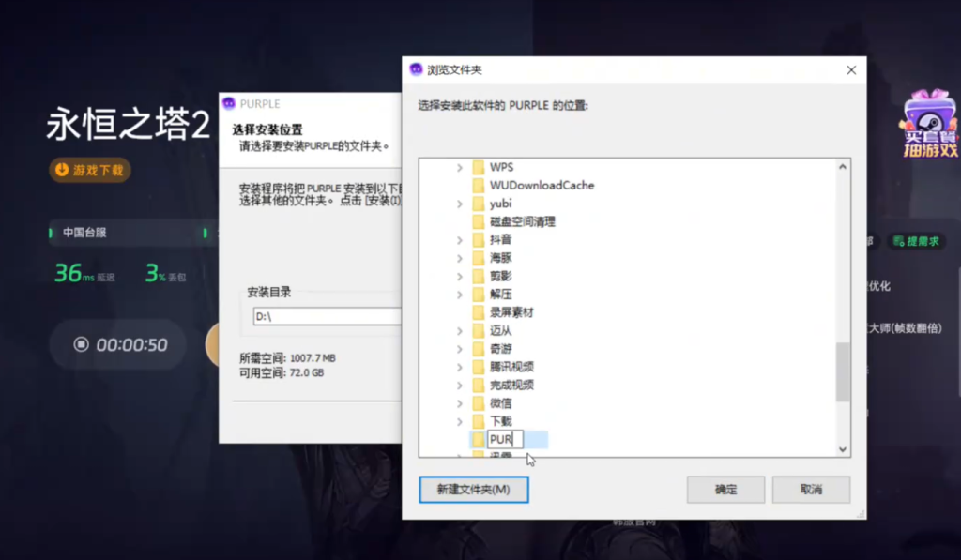Choose the 录屏素材 folder icon
This screenshot has width=961, height=560.
click(478, 312)
